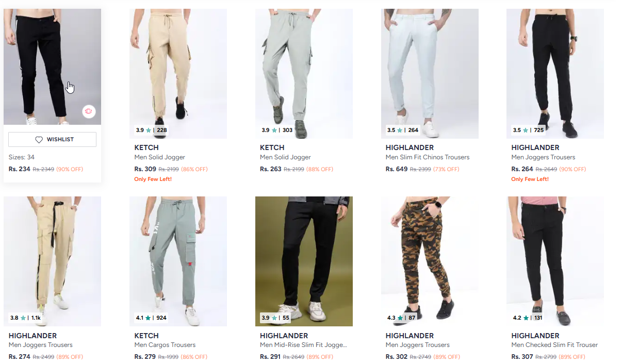Click Men Checked Slim Fit Trouser title
Screen dimensions: 622x364
[554, 345]
